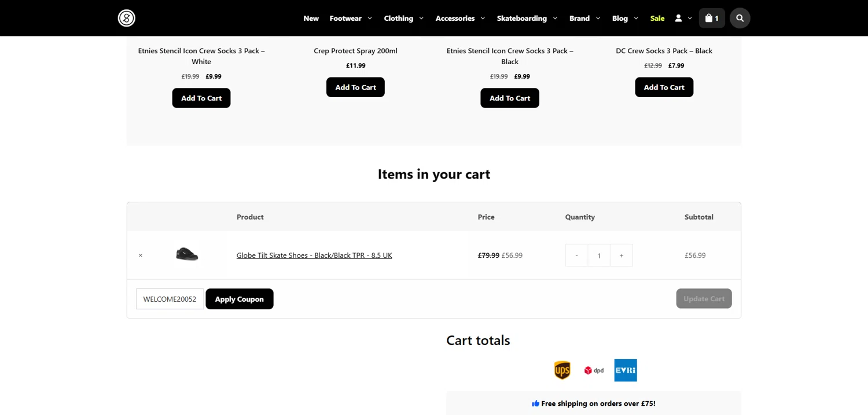The height and width of the screenshot is (415, 868).
Task: Click the £7.99 DC socks sale price
Action: (x=676, y=65)
